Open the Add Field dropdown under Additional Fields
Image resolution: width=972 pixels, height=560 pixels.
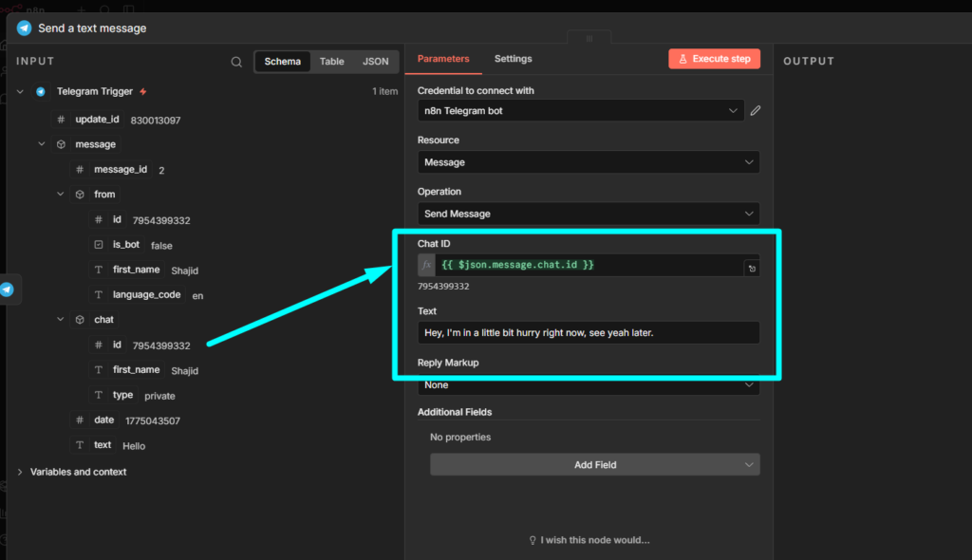(594, 464)
